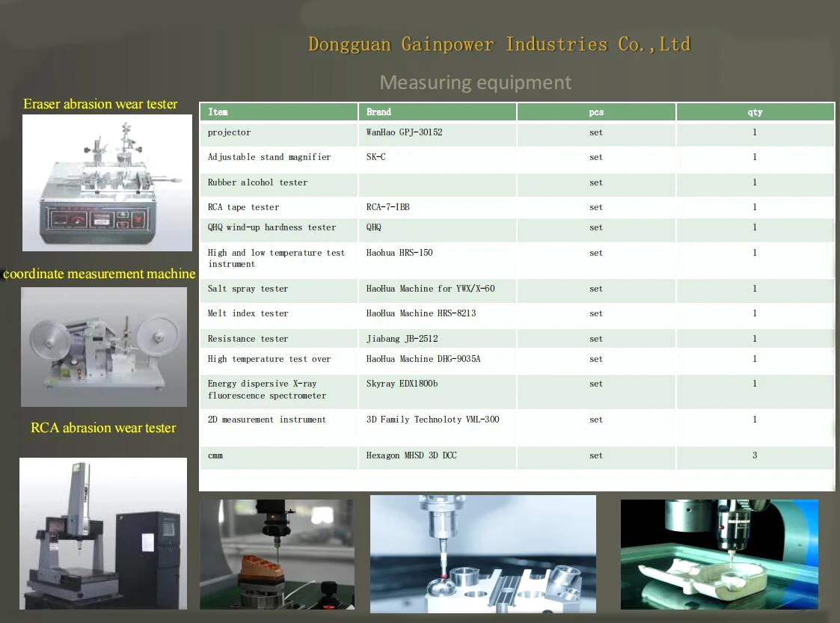Click the photo of probe measuring orange part

point(277,553)
